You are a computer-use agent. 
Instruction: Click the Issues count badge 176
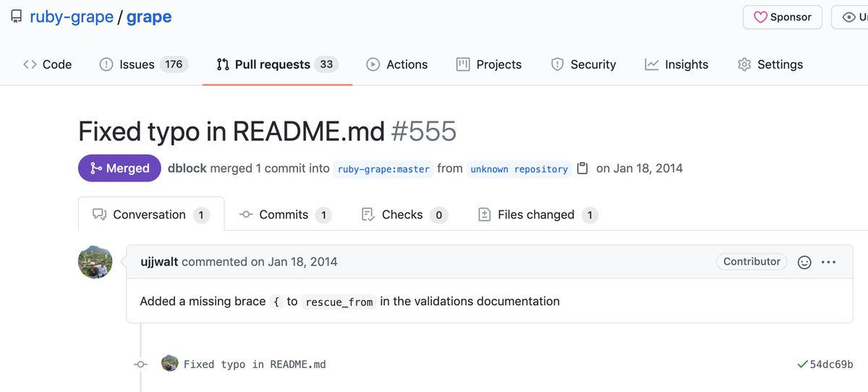(x=174, y=64)
